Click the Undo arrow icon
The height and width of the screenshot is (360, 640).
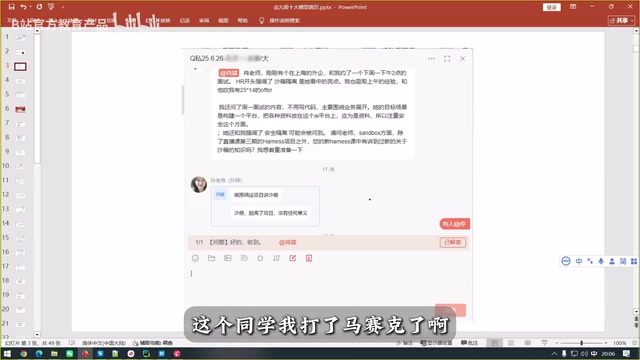click(23, 7)
